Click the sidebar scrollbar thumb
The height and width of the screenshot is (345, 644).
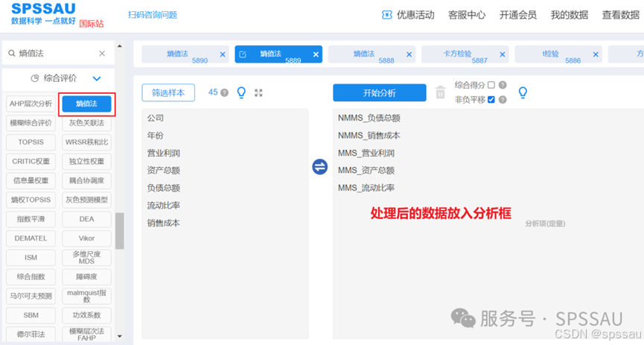[120, 231]
